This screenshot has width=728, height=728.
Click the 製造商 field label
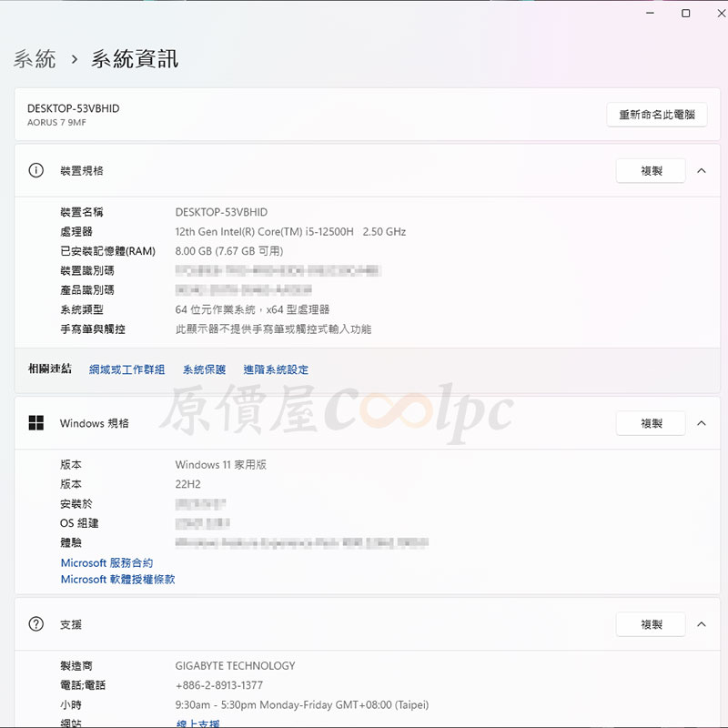[76, 666]
